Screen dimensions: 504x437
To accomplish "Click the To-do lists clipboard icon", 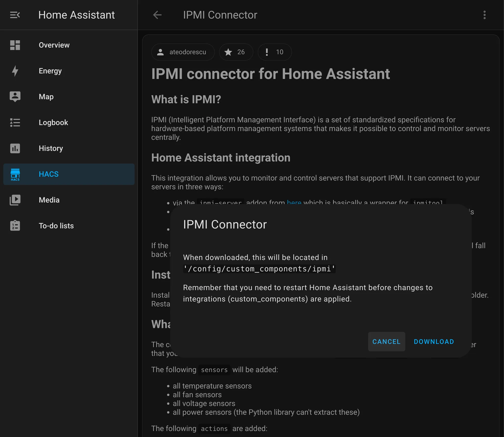I will pos(15,226).
